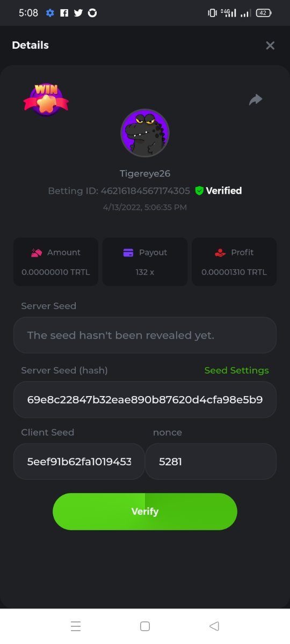290x644 pixels.
Task: Tap the settings gear in status bar
Action: [50, 13]
